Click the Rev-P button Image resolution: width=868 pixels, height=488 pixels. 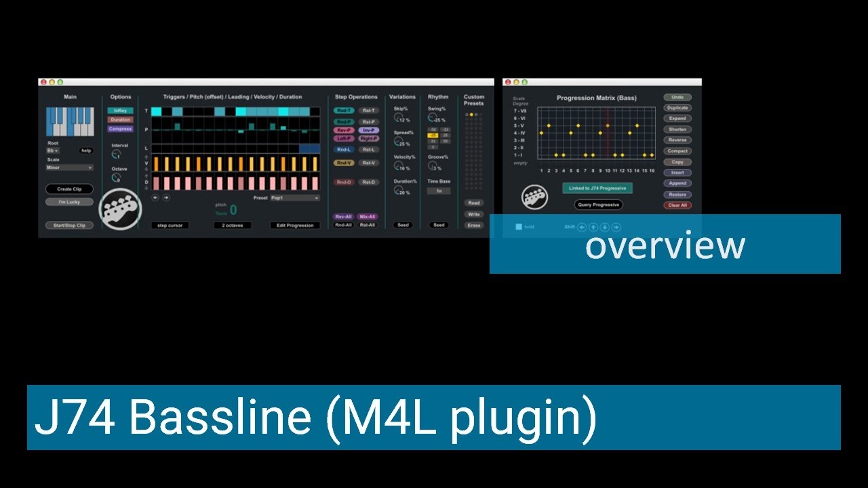344,130
